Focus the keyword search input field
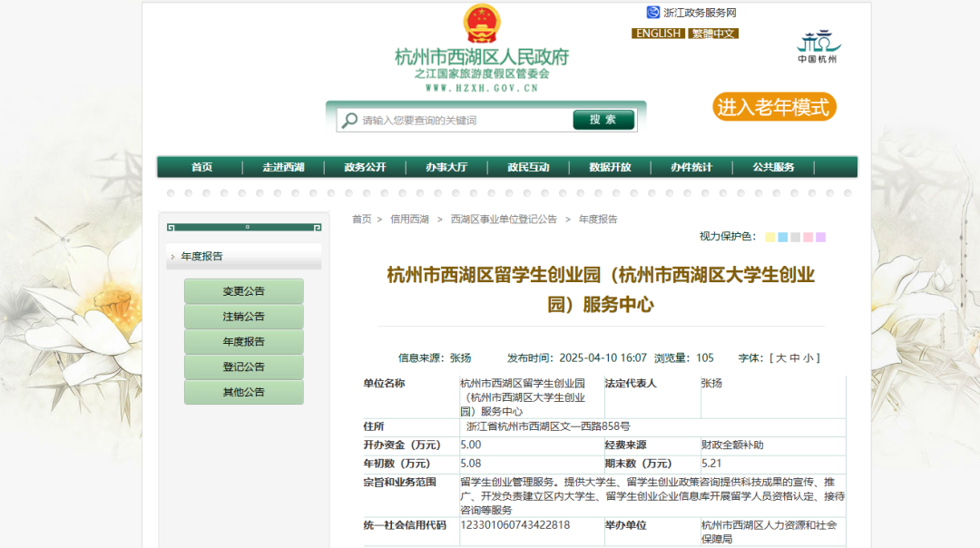 pos(463,121)
